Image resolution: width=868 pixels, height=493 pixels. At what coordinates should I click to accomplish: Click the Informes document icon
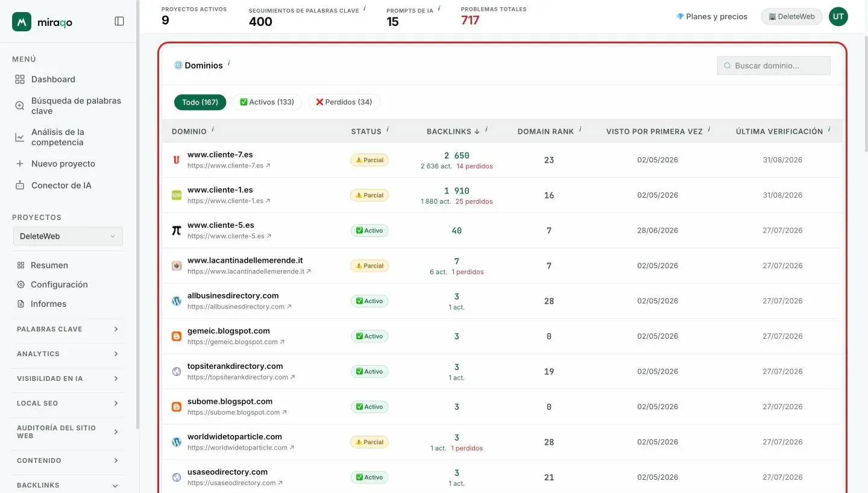click(x=20, y=304)
